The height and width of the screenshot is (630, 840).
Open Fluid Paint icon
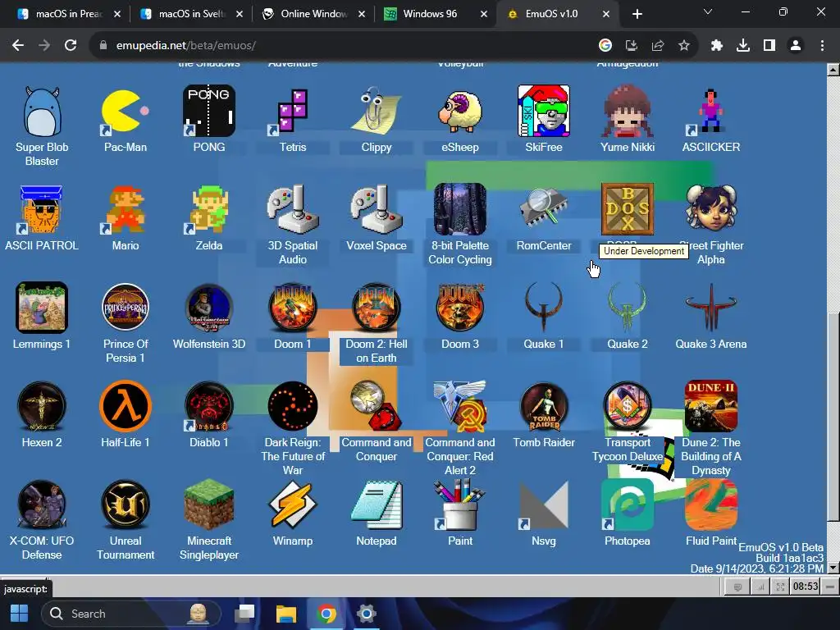pyautogui.click(x=711, y=505)
